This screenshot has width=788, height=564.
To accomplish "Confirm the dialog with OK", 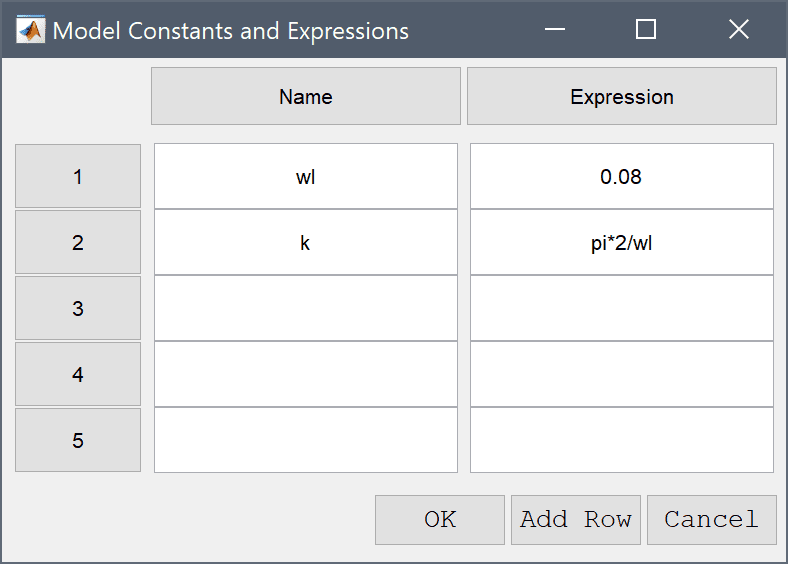I will click(x=440, y=520).
